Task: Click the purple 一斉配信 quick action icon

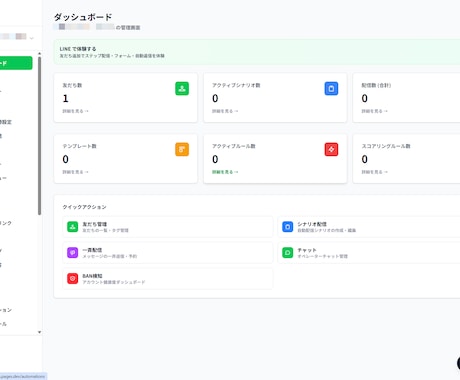Action: click(x=73, y=253)
